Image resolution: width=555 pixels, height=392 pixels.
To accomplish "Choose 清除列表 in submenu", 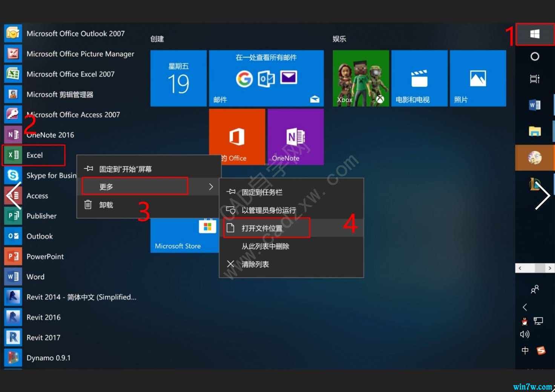I will click(x=291, y=264).
